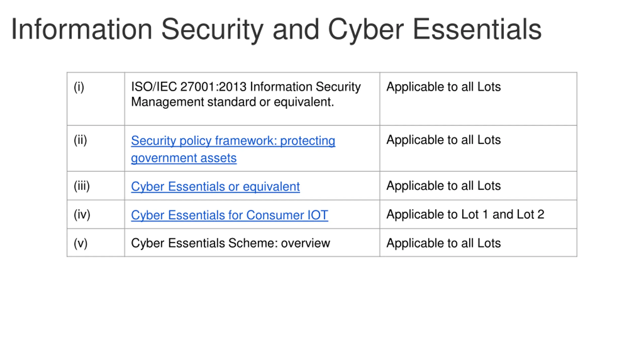Click the 'Applicable to Lot 1 and Lot 2' text
The image size is (644, 362).
tap(465, 214)
